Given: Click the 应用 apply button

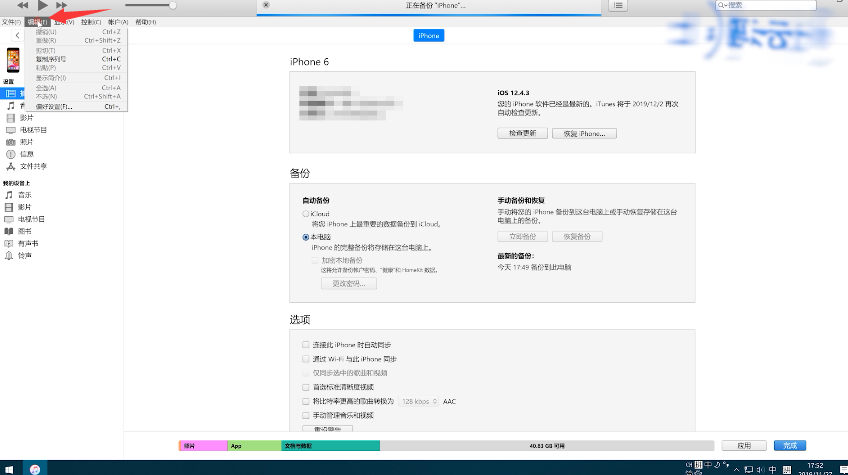Looking at the screenshot, I should [x=744, y=446].
